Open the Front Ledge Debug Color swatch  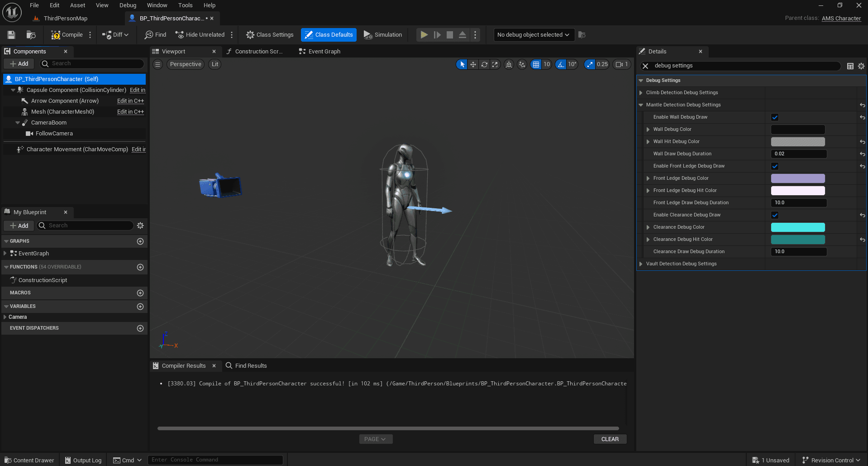click(x=798, y=178)
